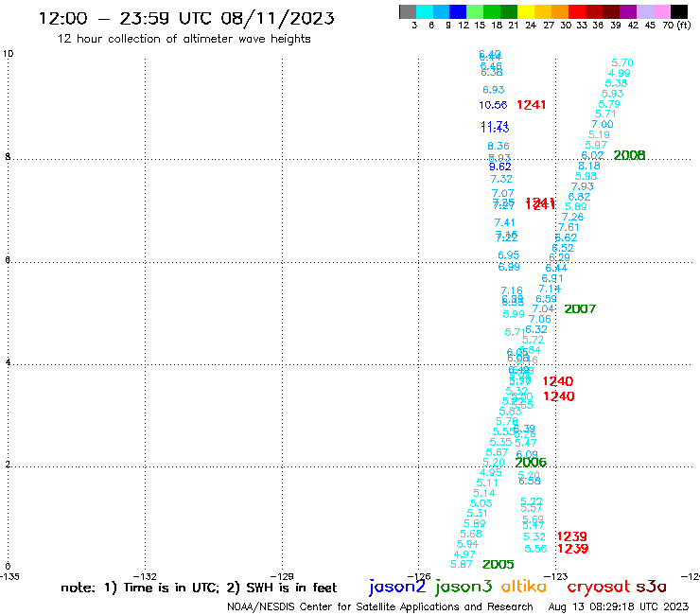This screenshot has width=700, height=615.
Task: Click the blue '10.56' wave height value
Action: (493, 105)
